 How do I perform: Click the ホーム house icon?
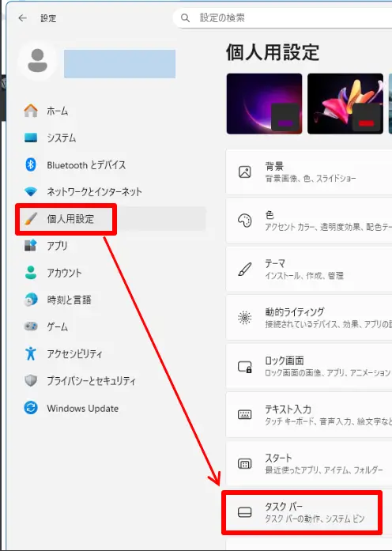[31, 111]
